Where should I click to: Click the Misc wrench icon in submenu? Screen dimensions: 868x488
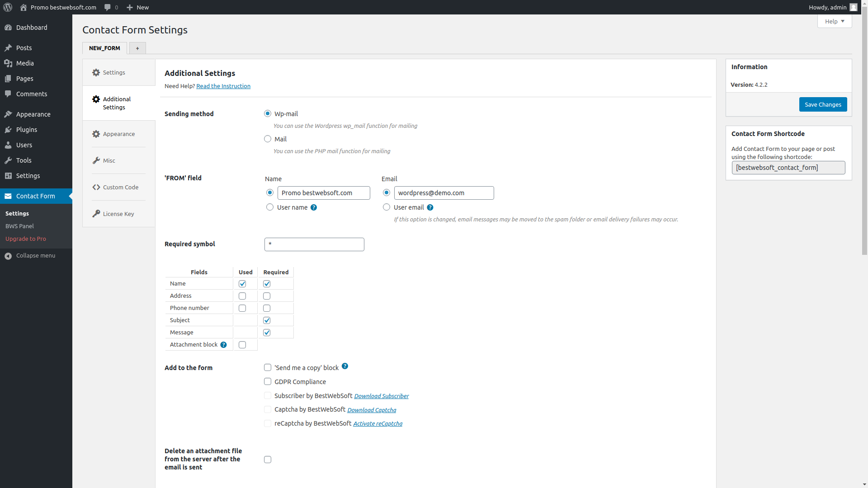tap(97, 160)
